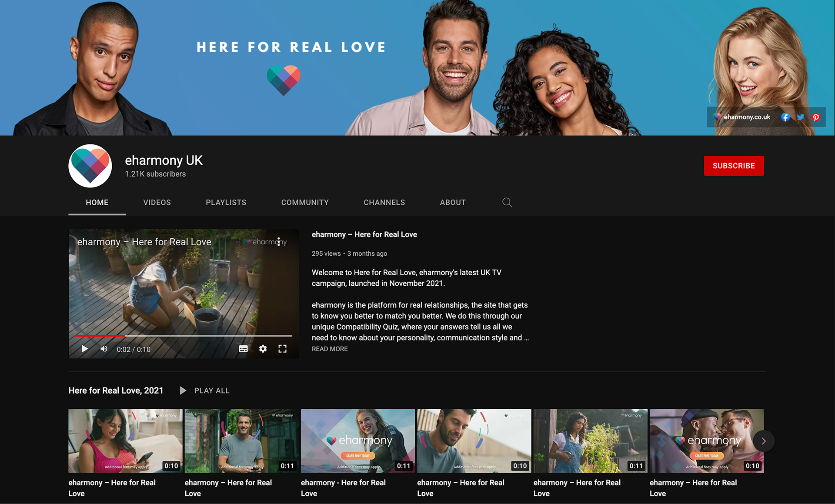The image size is (835, 504).
Task: Open the featured video's three-dot menu
Action: (x=279, y=242)
